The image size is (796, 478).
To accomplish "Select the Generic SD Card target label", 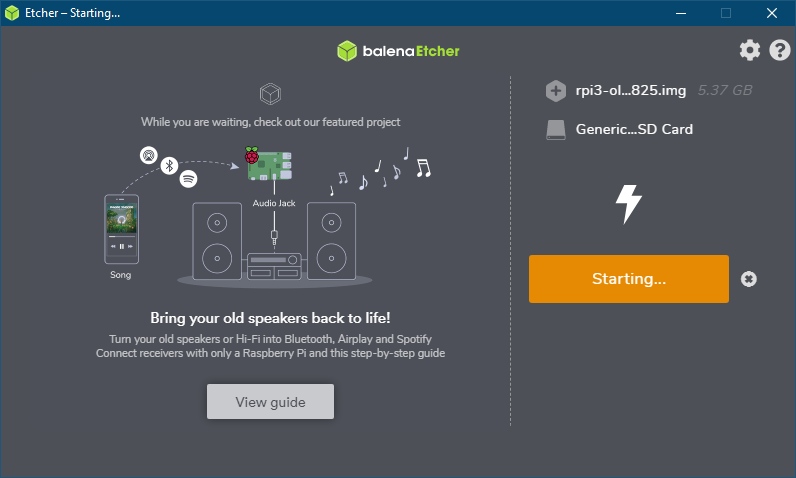I will [x=634, y=129].
